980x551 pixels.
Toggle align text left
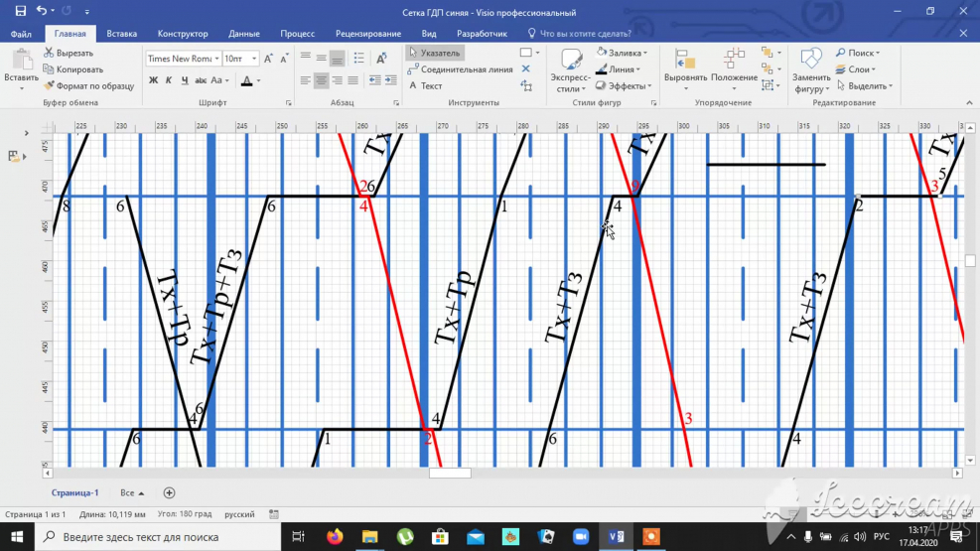point(305,80)
